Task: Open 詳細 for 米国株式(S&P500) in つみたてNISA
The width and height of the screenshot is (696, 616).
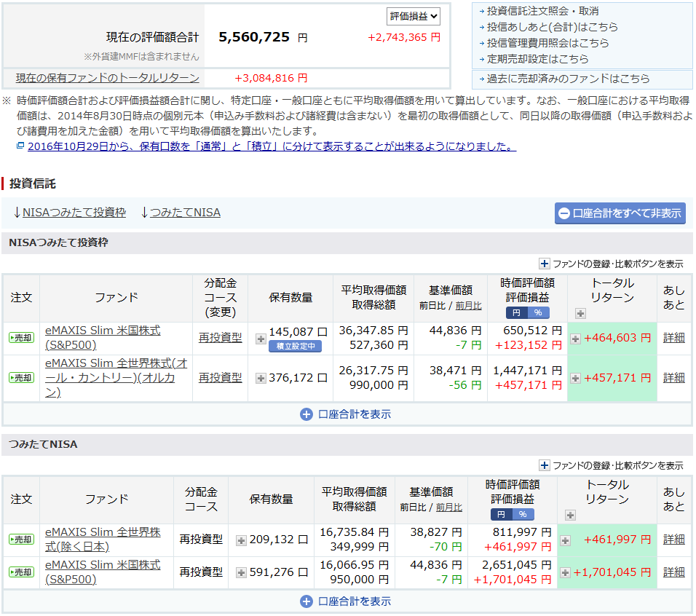Action: [x=674, y=572]
